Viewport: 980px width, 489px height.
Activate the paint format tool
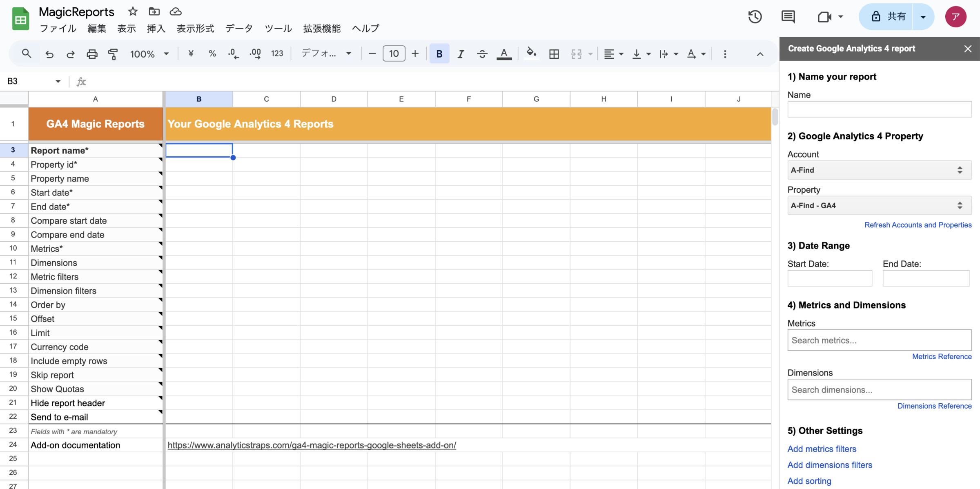pyautogui.click(x=113, y=54)
